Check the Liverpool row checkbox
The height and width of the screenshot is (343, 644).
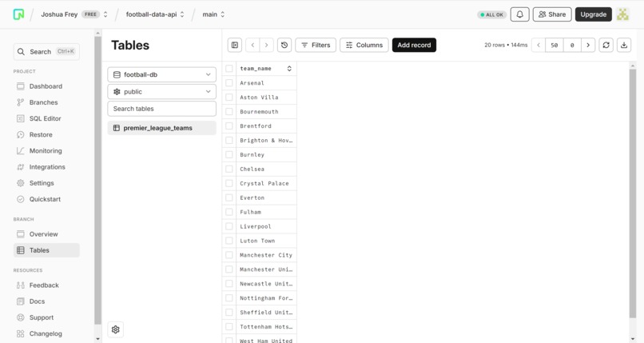229,226
